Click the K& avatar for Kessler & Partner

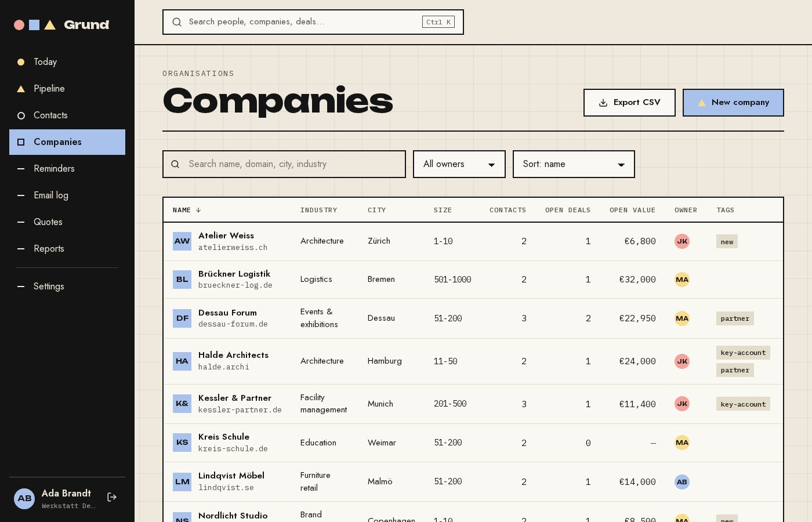click(x=182, y=404)
